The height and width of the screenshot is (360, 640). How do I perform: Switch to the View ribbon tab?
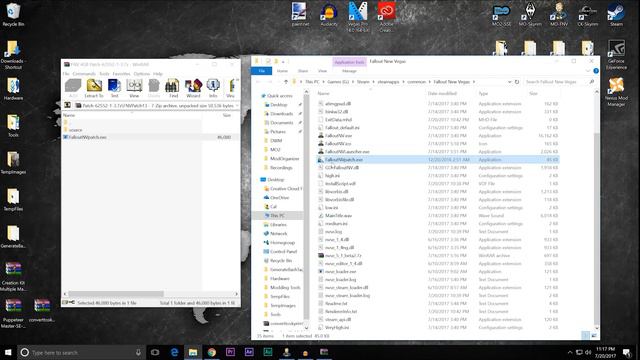[322, 71]
